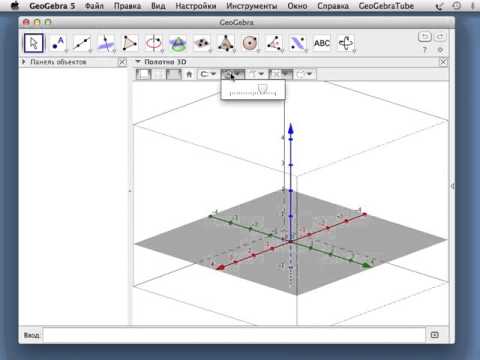Open the Apple menu
This screenshot has height=360, width=480.
coord(15,6)
